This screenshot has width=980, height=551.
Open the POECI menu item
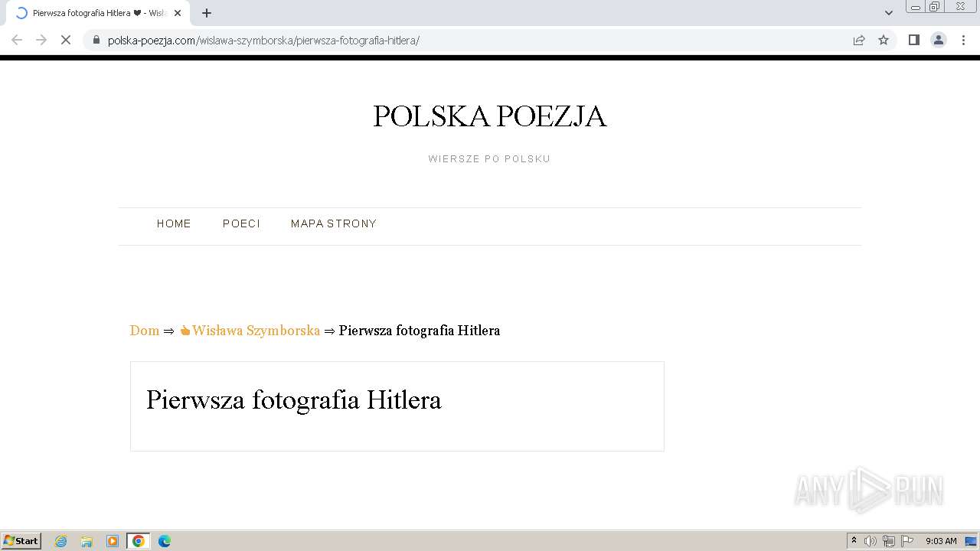pyautogui.click(x=241, y=223)
